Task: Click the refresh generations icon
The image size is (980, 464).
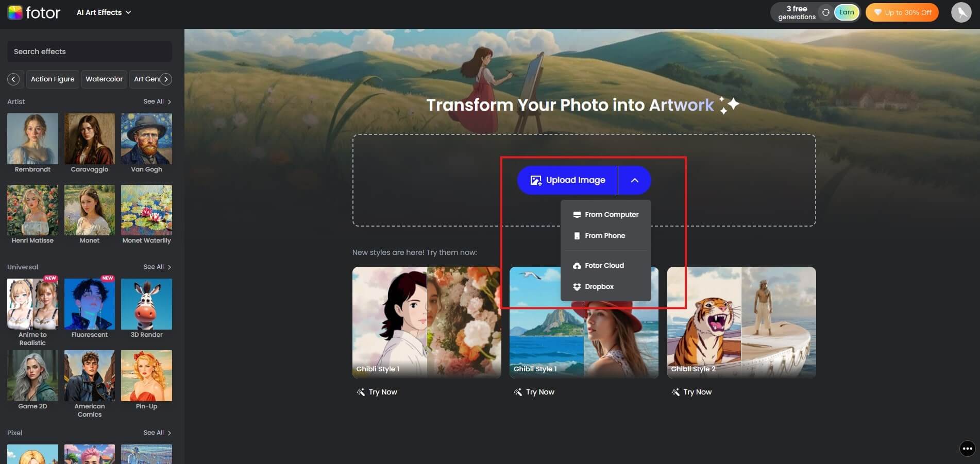Action: coord(825,12)
